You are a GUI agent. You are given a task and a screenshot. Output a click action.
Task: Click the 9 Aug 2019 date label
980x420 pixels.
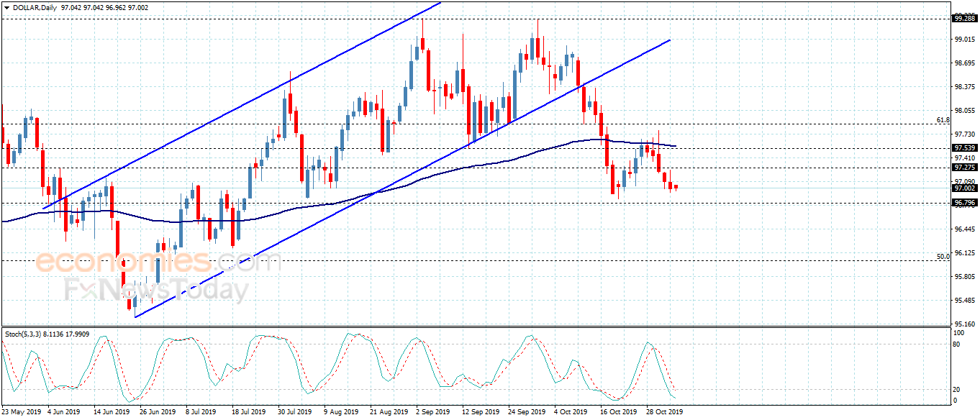pos(341,413)
